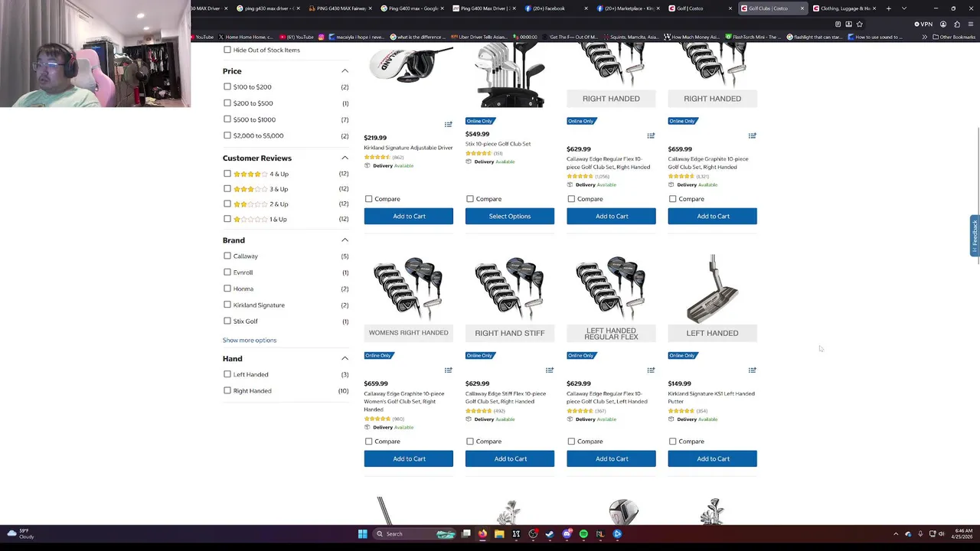
Task: Show hidden system tray icons
Action: click(x=896, y=533)
